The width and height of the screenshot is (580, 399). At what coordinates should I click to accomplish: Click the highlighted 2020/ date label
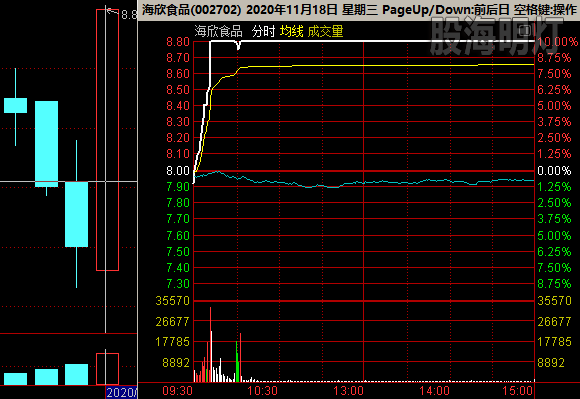(122, 392)
